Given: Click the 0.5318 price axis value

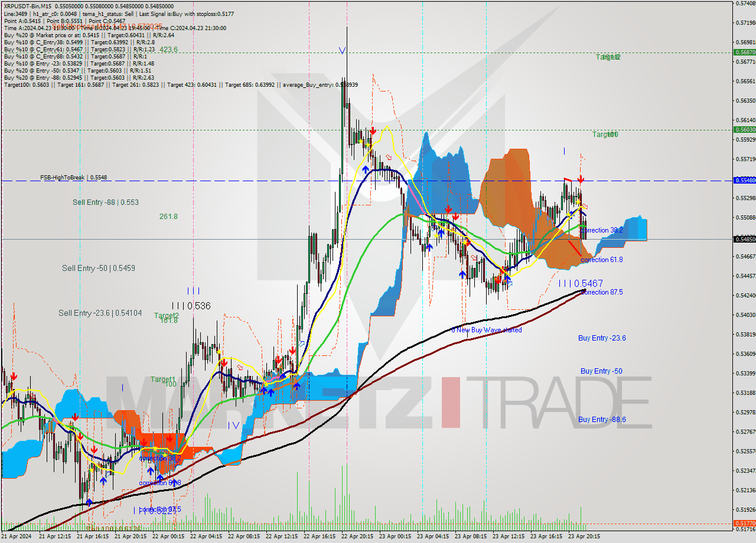Looking at the screenshot, I should click(x=745, y=392).
